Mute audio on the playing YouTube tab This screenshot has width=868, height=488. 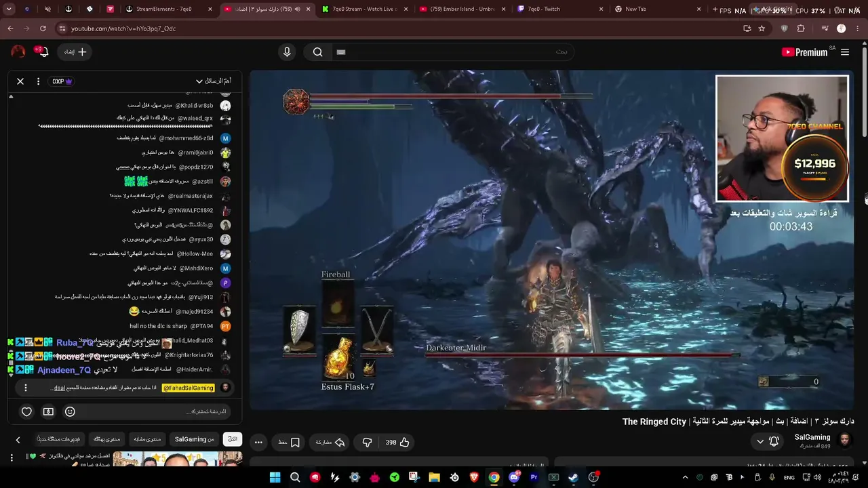click(297, 9)
